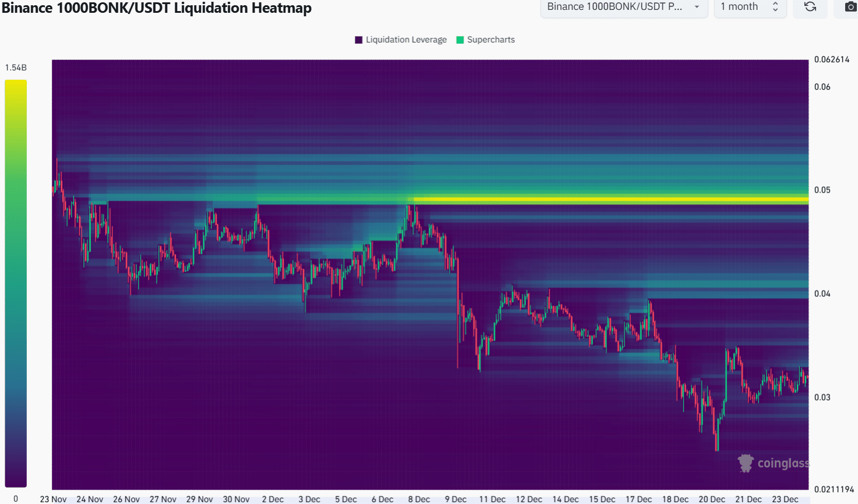Click the liquidation color scale gradient bar
This screenshot has height=504, width=858.
16,283
